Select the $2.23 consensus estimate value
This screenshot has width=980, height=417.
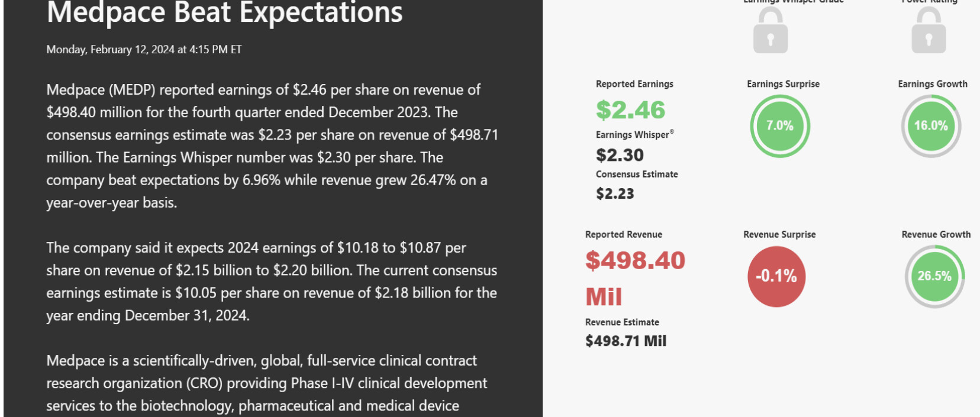point(615,193)
